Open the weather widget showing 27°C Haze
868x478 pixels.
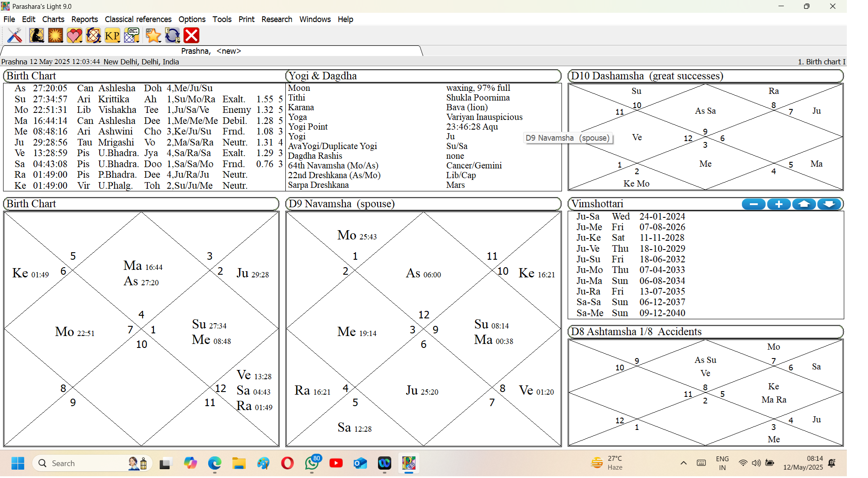pos(606,463)
